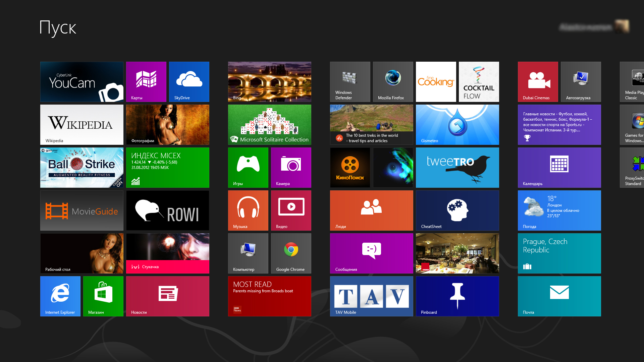644x362 pixels.
Task: Open the green Магазин store tile
Action: [x=103, y=296]
